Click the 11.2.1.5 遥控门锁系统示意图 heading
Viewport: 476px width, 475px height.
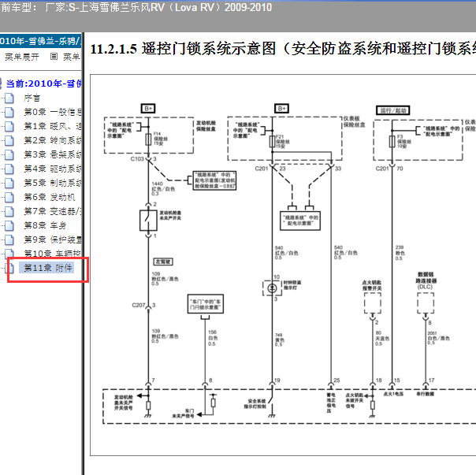(283, 49)
